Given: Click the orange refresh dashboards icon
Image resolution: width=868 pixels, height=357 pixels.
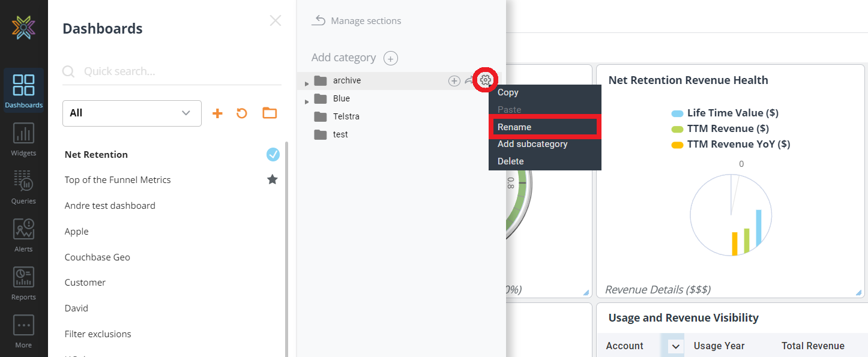Looking at the screenshot, I should pos(242,113).
